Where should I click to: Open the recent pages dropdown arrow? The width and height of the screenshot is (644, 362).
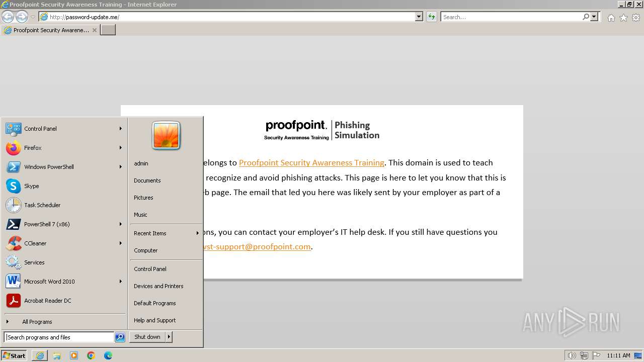click(33, 17)
